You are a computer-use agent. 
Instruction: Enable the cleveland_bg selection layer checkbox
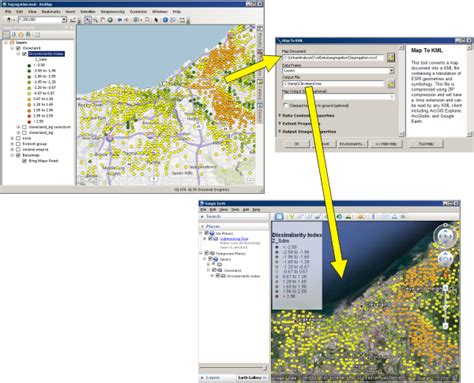[24, 127]
